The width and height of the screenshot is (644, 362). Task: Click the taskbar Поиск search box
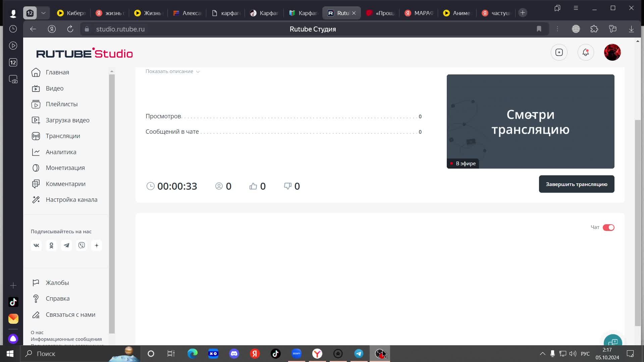point(80,354)
